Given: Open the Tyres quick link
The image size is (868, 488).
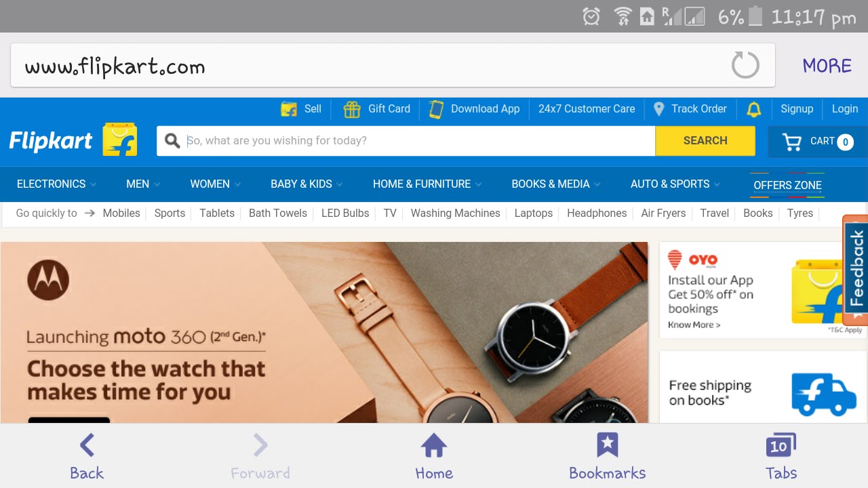Looking at the screenshot, I should click(800, 213).
